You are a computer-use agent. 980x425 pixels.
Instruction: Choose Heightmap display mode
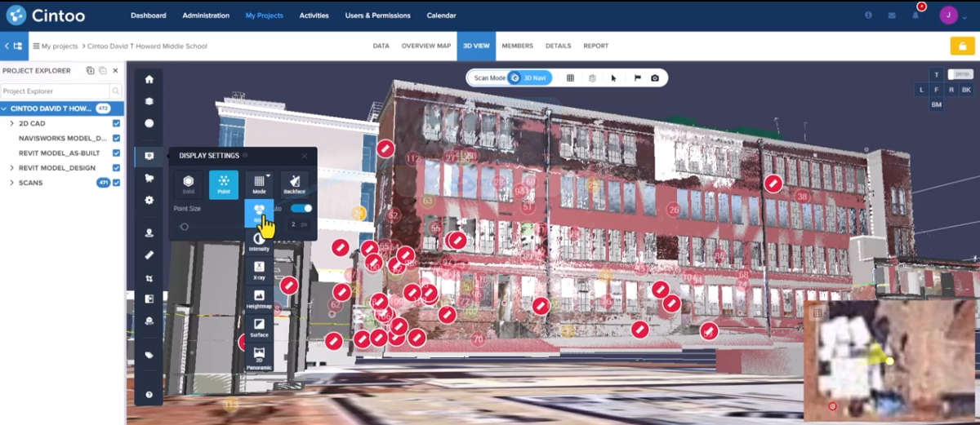[259, 299]
